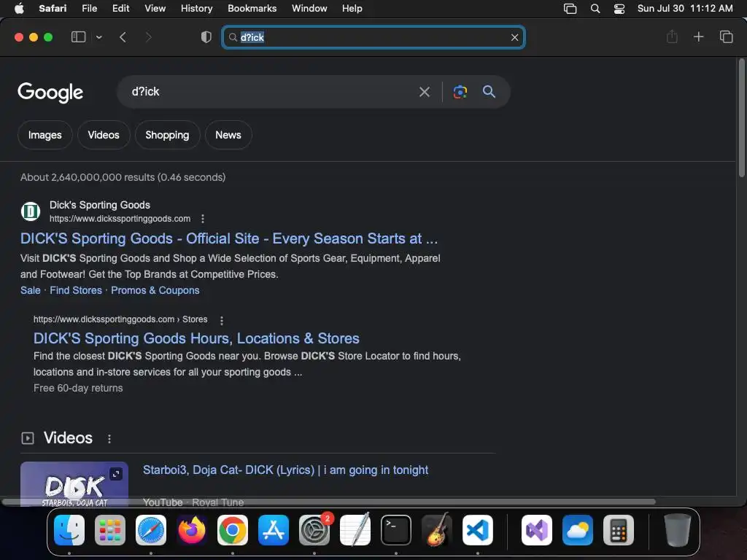Image resolution: width=747 pixels, height=560 pixels.
Task: Open Weather app from the Dock
Action: click(578, 530)
